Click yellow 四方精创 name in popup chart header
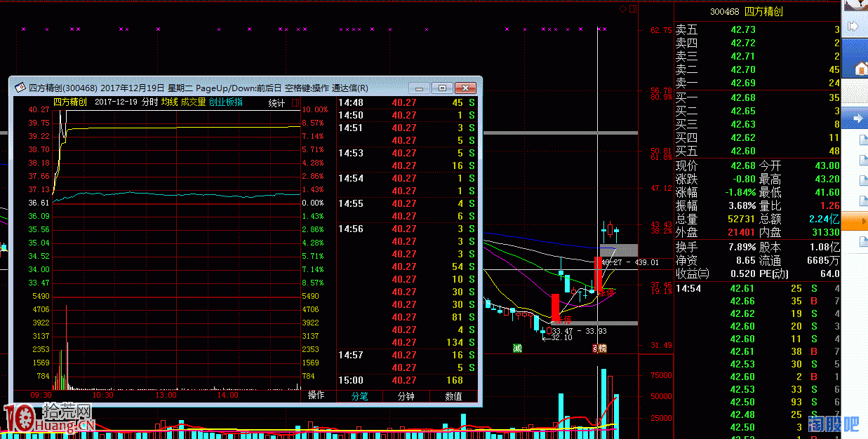Viewport: 868px width, 439px height. pyautogui.click(x=70, y=102)
